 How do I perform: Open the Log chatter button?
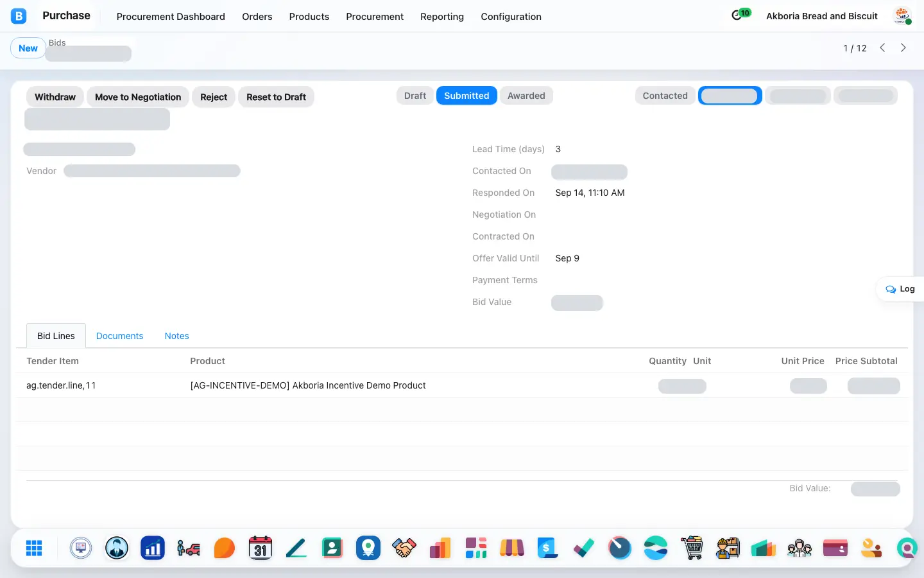click(x=900, y=289)
